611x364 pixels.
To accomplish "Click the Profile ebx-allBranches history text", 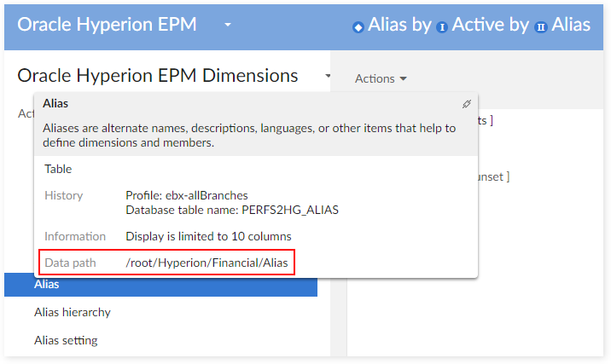I will 187,195.
